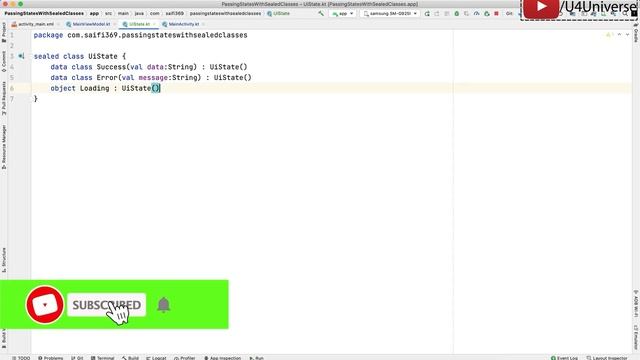Click the passingstateswithsealedclasses breadcrumb segment

coord(225,13)
